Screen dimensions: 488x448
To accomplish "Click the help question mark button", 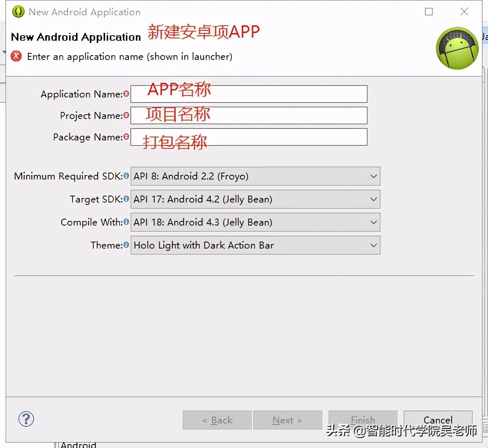I will tap(26, 419).
